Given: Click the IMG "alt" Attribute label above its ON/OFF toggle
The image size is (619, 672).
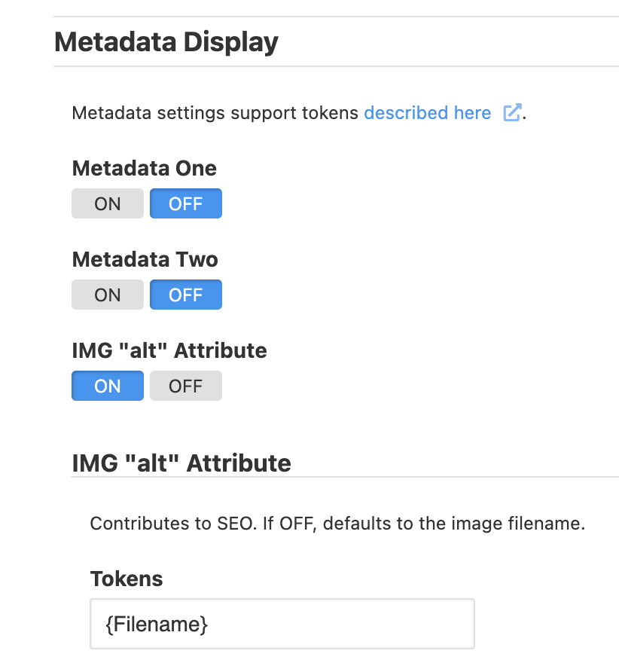Looking at the screenshot, I should pyautogui.click(x=169, y=350).
